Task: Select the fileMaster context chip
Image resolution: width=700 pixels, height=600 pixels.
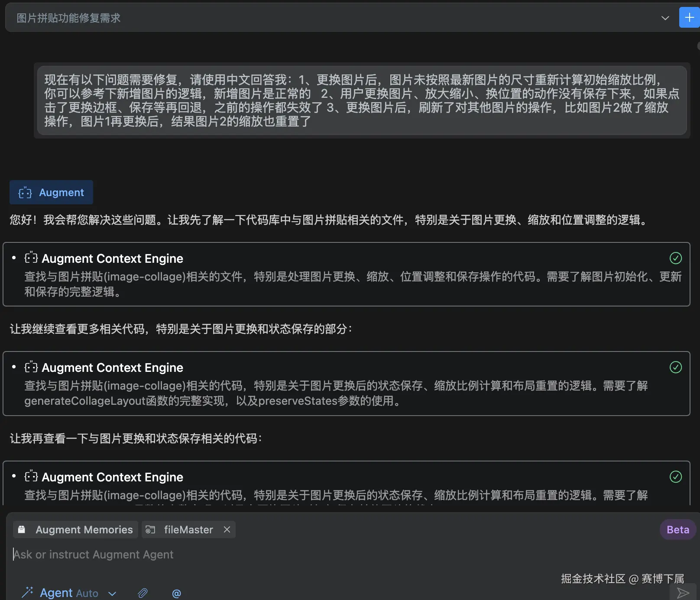Action: tap(188, 529)
